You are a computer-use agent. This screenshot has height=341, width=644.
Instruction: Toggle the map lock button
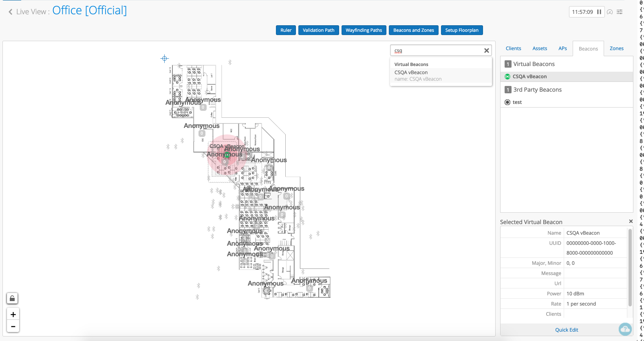tap(12, 299)
